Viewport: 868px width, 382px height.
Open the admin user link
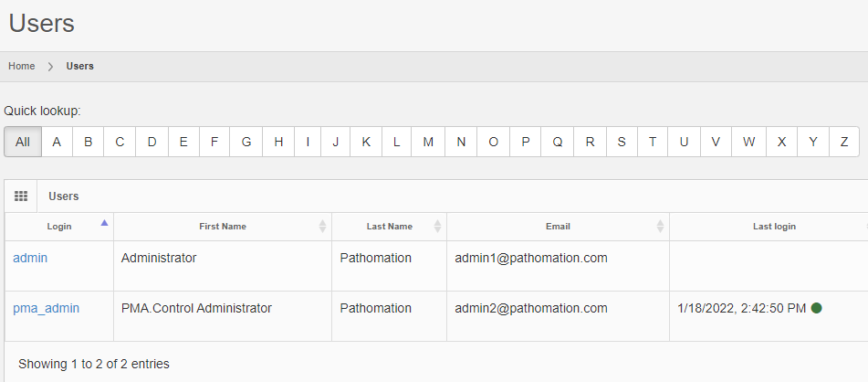coord(30,259)
